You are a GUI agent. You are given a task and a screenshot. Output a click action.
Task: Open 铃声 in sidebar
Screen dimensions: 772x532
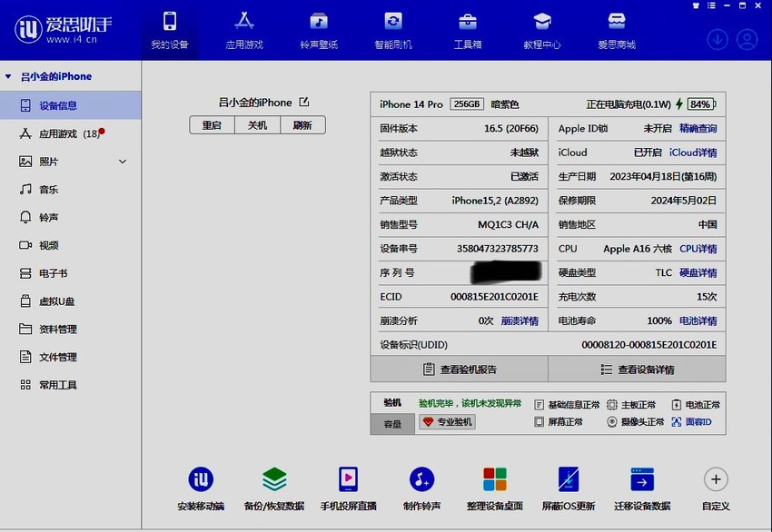pos(71,217)
